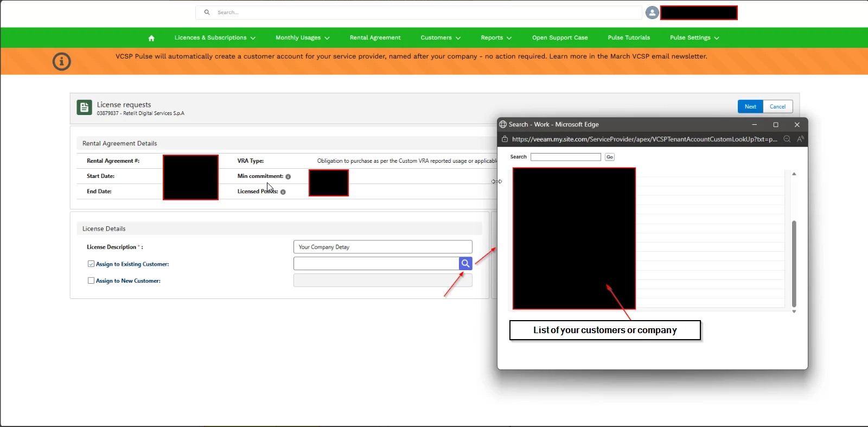Click the search magnifier icon in top bar
Image resolution: width=868 pixels, height=427 pixels.
(x=207, y=12)
